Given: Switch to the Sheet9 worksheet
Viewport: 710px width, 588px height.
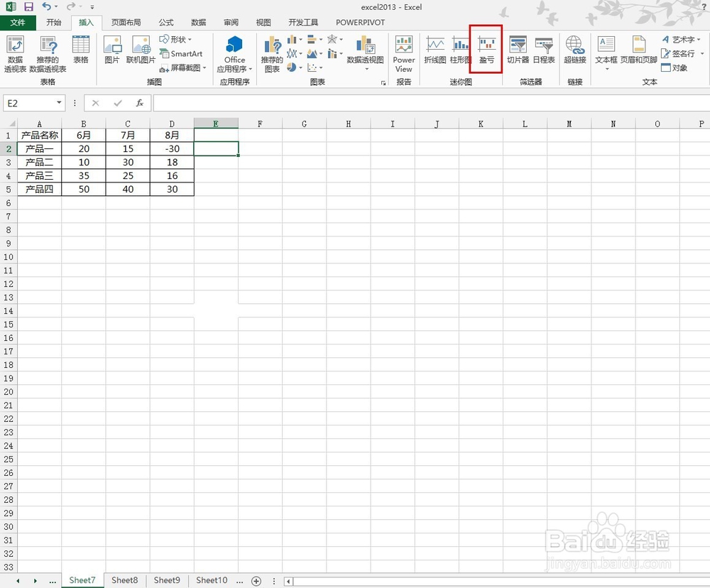Looking at the screenshot, I should click(x=166, y=580).
